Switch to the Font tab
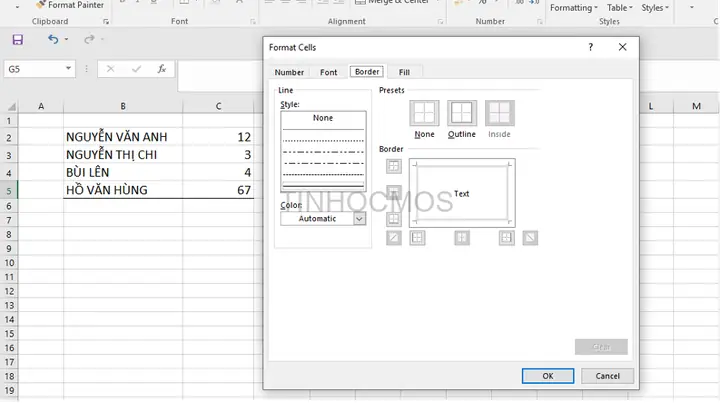 click(329, 73)
